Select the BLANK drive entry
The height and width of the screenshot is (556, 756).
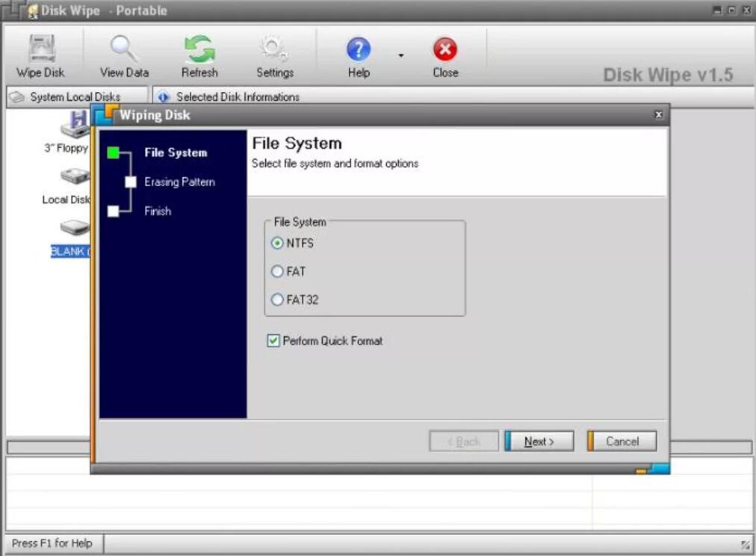tap(70, 251)
